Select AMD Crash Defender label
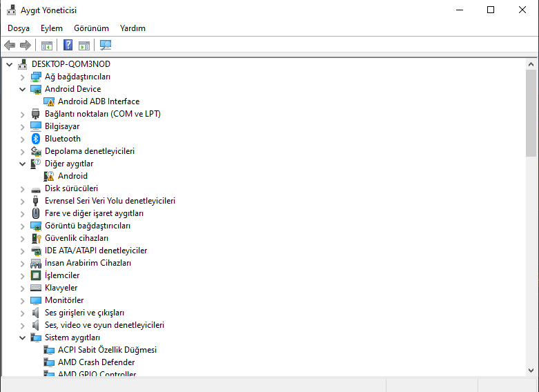 point(96,362)
